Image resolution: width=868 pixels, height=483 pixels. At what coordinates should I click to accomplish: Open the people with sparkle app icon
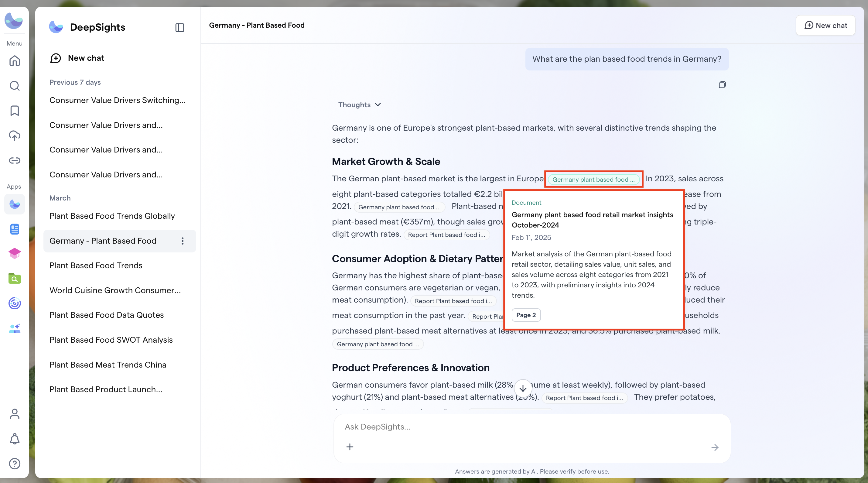pos(15,328)
